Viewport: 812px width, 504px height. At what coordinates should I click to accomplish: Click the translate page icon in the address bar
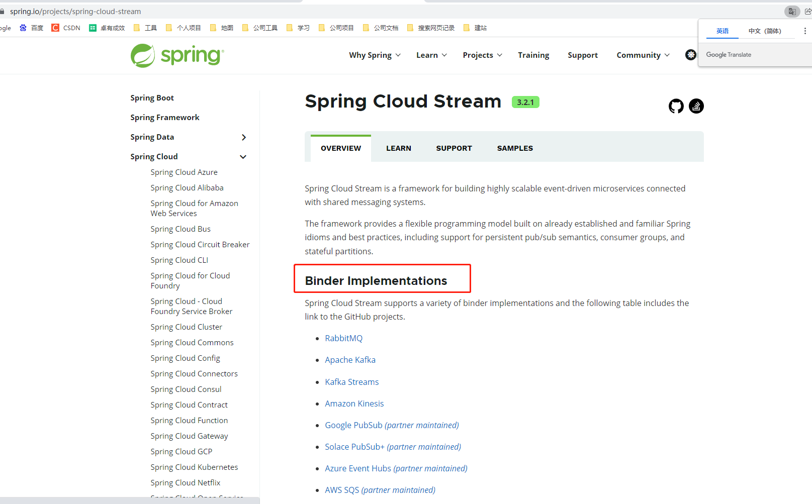[x=792, y=11]
